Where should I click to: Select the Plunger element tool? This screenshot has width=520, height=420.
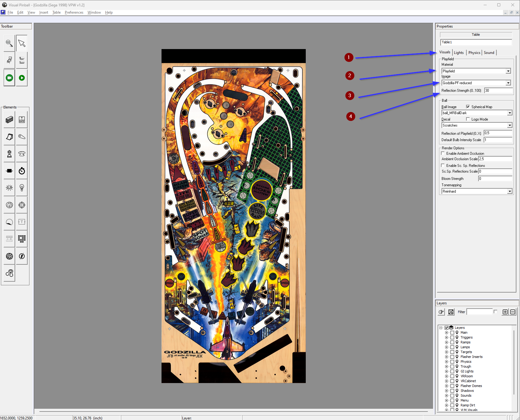click(9, 154)
